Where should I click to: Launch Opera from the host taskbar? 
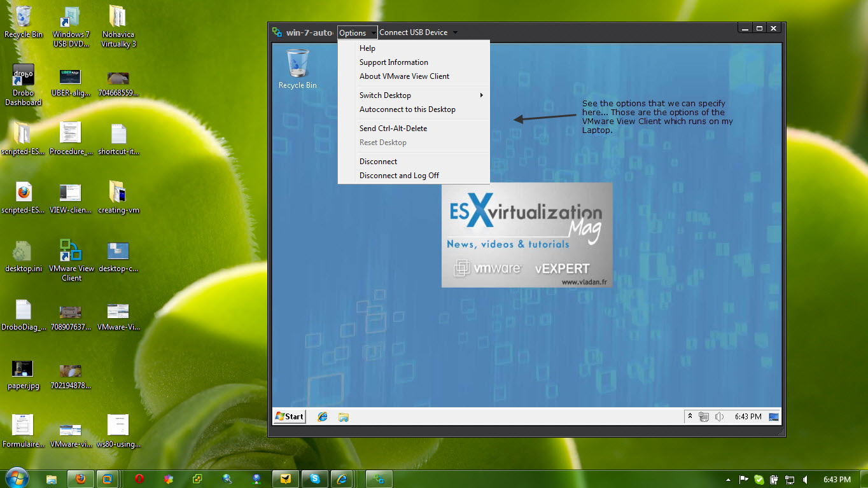[139, 479]
